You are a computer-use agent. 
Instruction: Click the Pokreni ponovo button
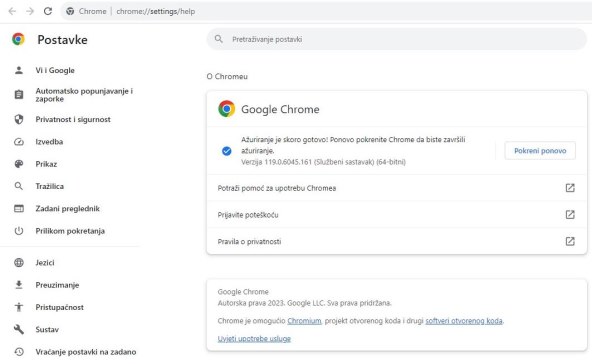point(540,151)
